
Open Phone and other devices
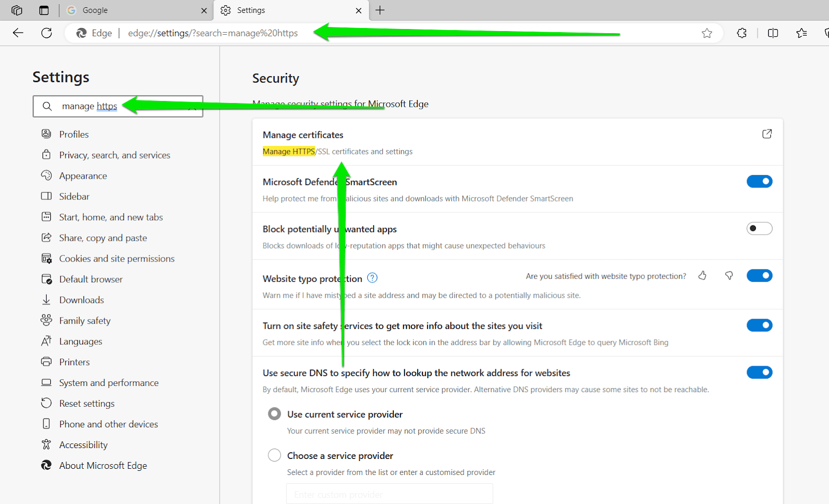(x=108, y=424)
